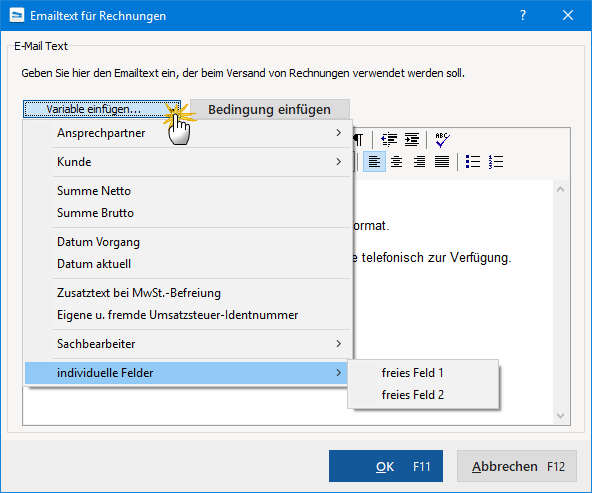This screenshot has width=592, height=493.
Task: Select freies Feld 1
Action: click(x=423, y=373)
